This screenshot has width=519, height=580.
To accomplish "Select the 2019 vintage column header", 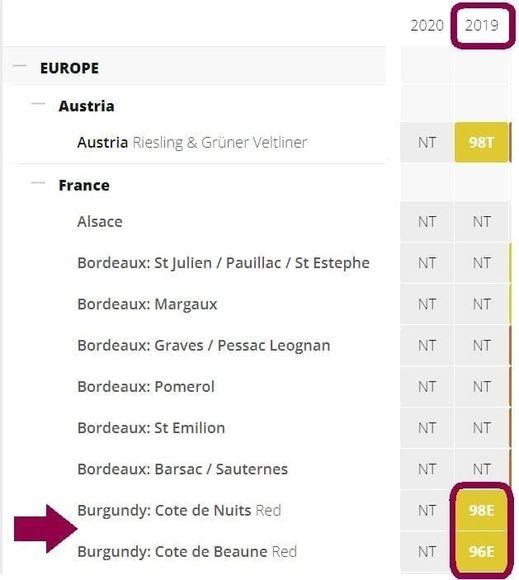I will tap(482, 26).
